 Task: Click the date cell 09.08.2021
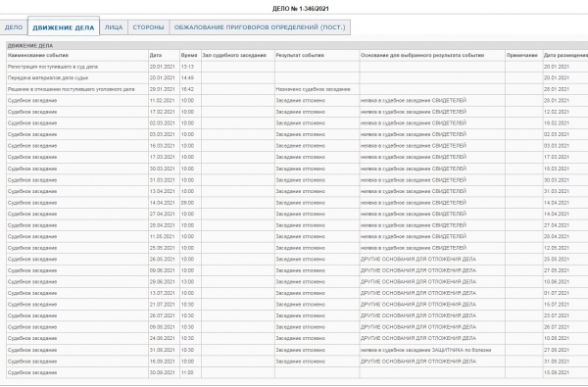point(163,327)
